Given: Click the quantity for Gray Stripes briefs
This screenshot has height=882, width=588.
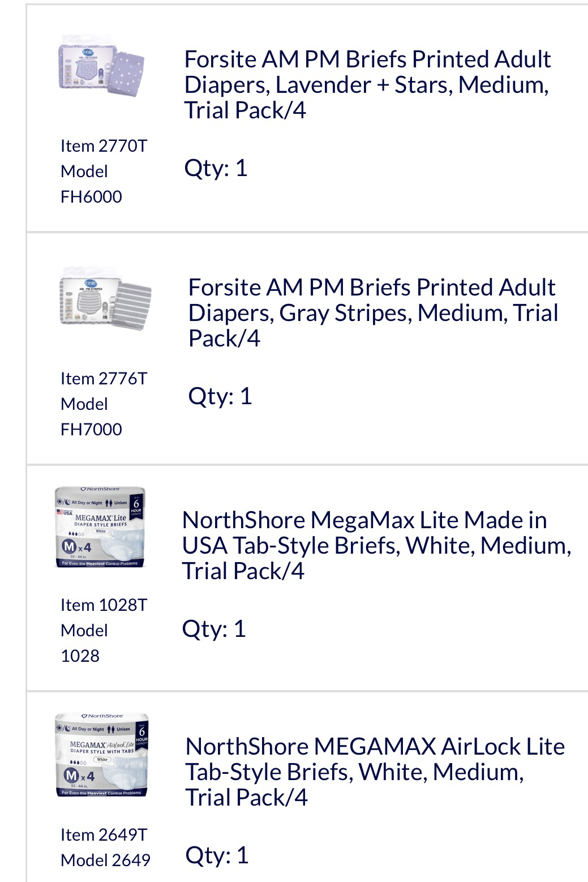Looking at the screenshot, I should tap(220, 396).
